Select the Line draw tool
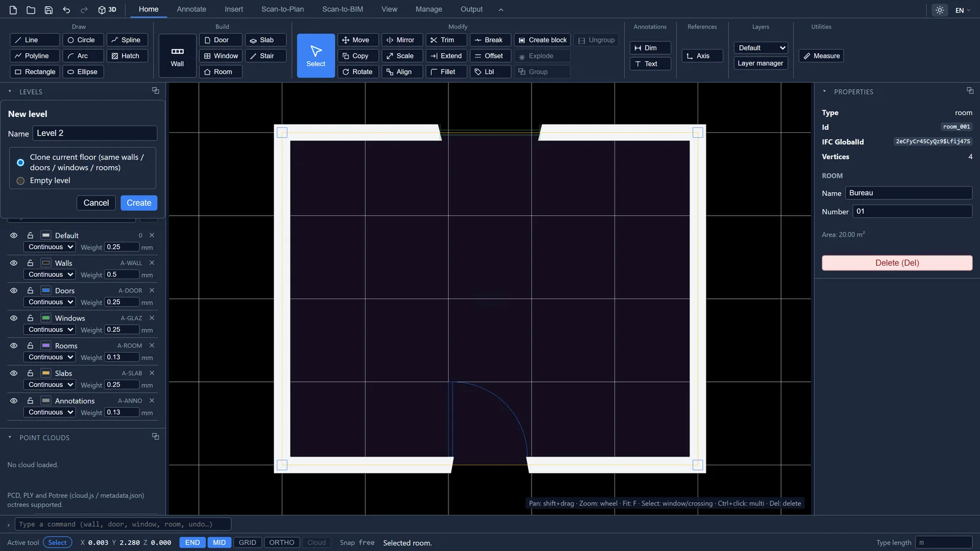 [35, 40]
